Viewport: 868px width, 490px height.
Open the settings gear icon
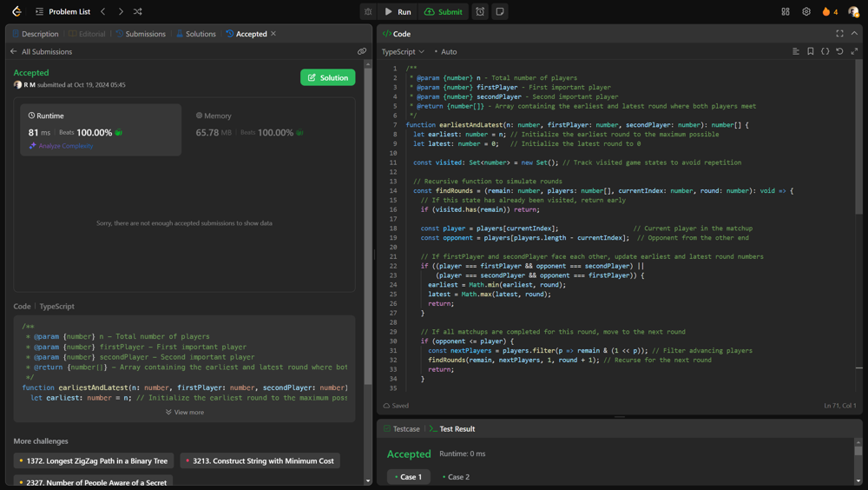[x=806, y=11]
